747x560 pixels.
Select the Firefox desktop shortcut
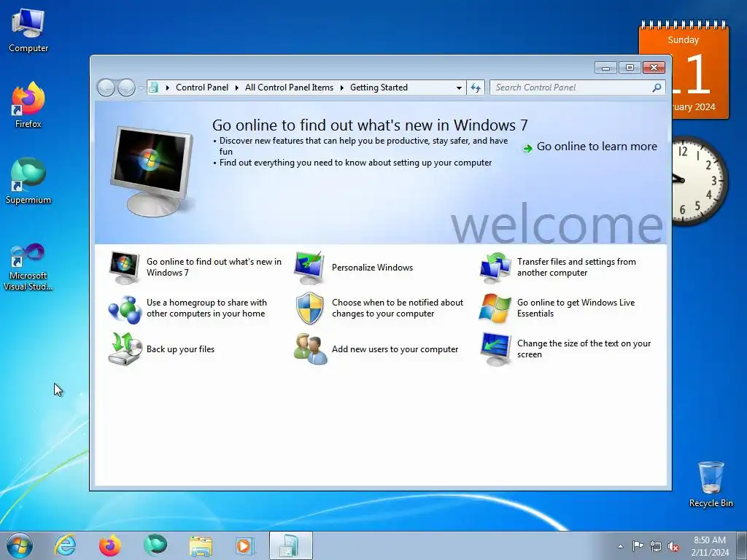coord(28,105)
